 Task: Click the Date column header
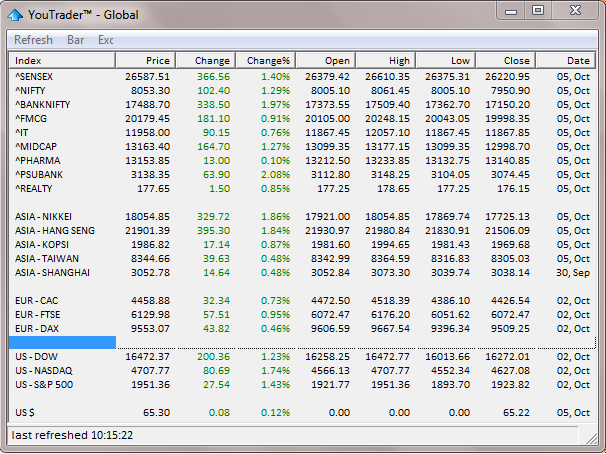(566, 61)
